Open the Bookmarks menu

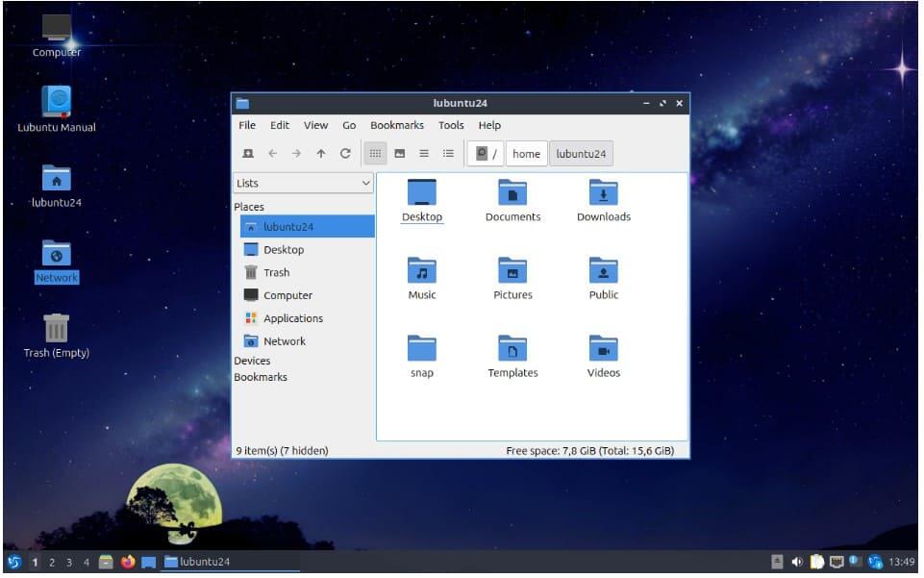coord(396,125)
